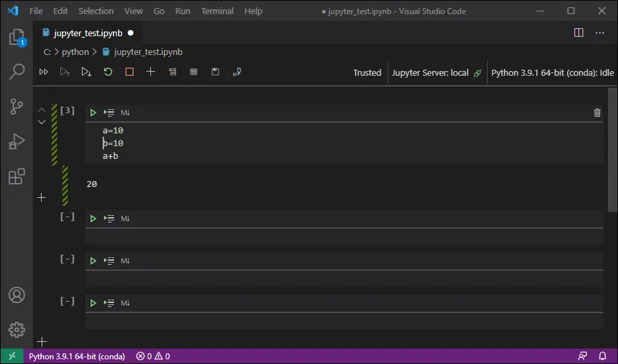The image size is (618, 364).
Task: Open the View menu
Action: (x=134, y=11)
